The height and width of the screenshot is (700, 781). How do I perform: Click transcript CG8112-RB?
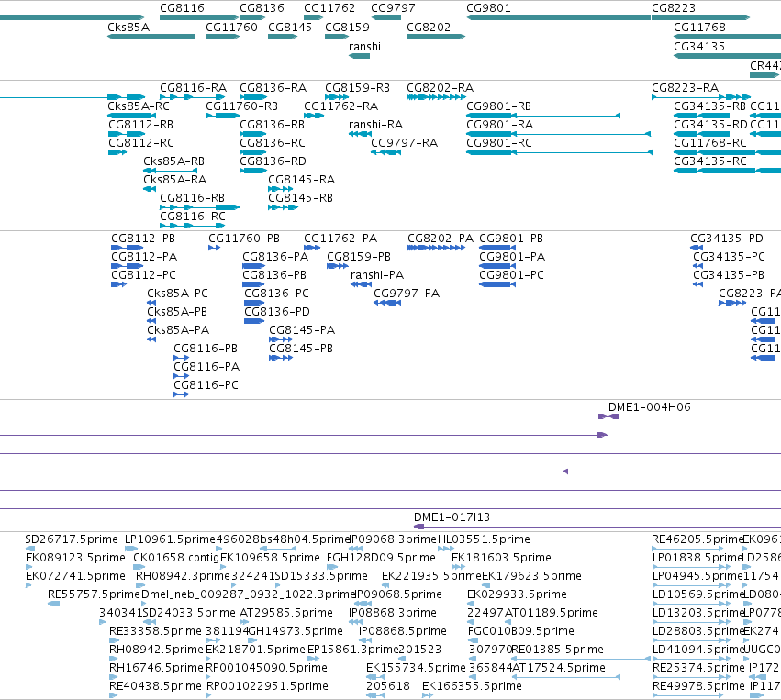point(141,125)
